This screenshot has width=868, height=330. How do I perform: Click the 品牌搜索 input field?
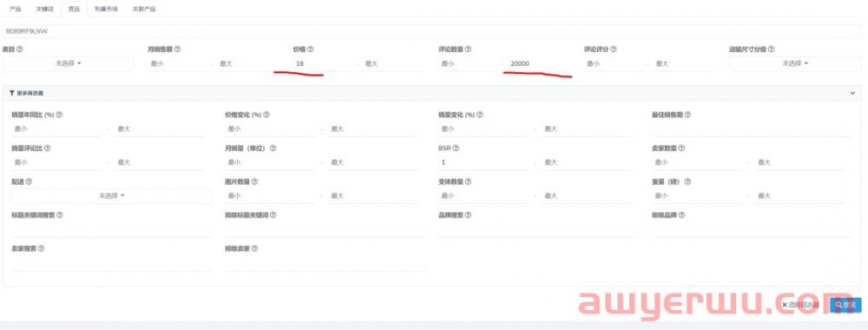coord(538,229)
